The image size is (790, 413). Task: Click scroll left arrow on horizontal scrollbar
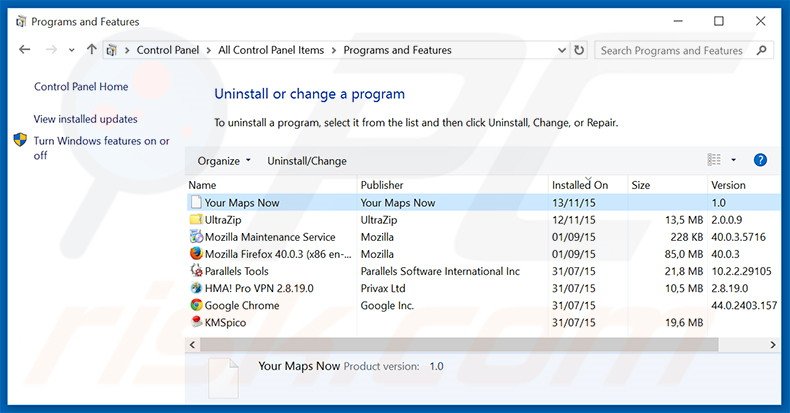point(192,345)
